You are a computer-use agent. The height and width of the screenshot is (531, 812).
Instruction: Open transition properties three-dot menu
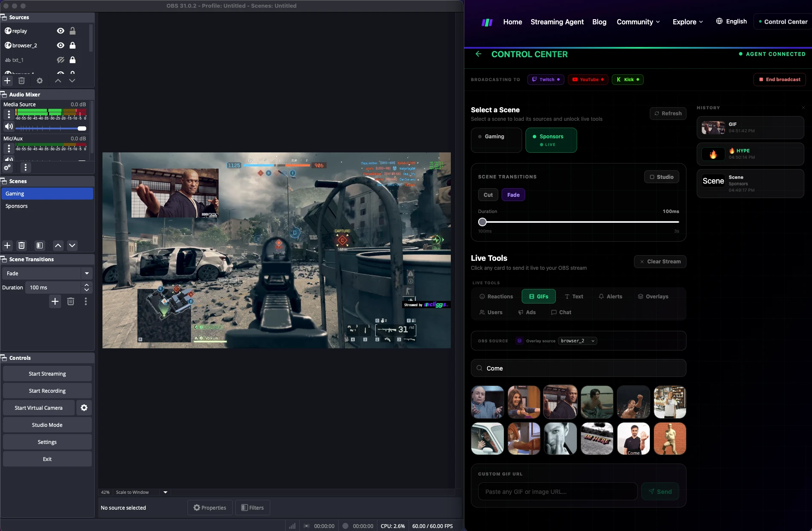click(86, 302)
